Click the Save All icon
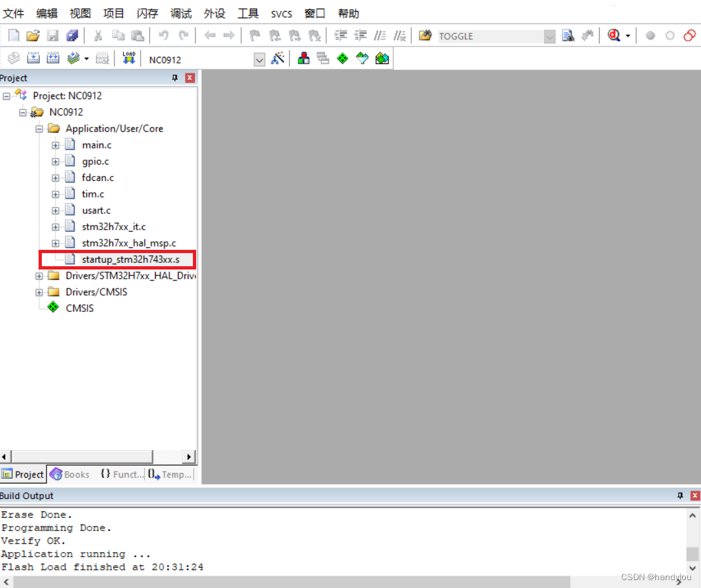The width and height of the screenshot is (701, 588). pyautogui.click(x=72, y=36)
